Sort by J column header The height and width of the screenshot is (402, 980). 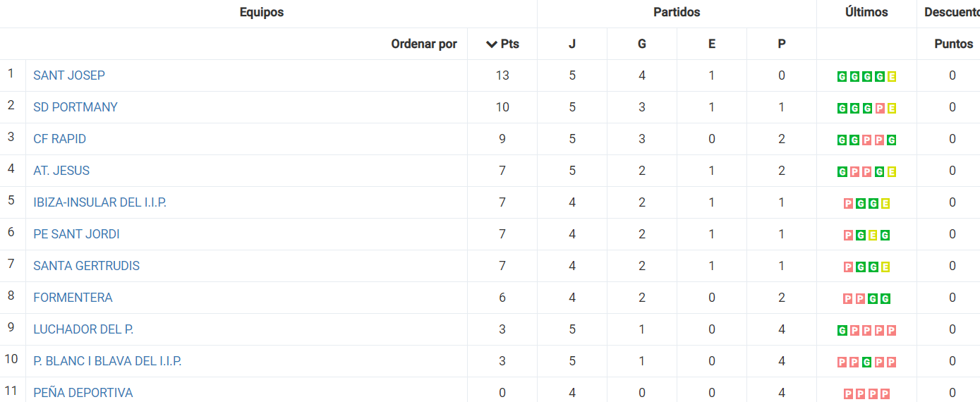click(x=572, y=44)
